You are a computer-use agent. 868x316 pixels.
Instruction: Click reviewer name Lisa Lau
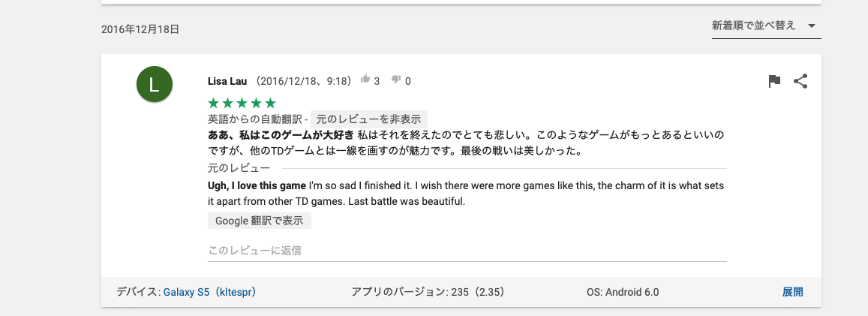point(227,80)
